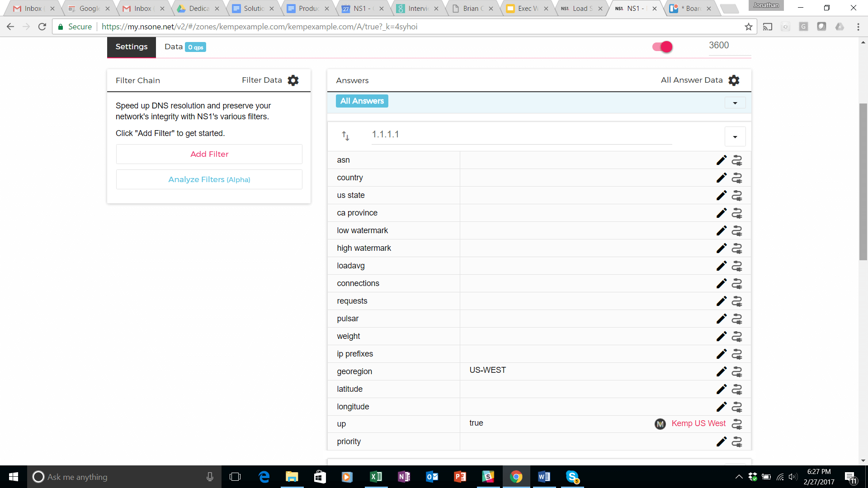Click the data feed icon for country row
This screenshot has width=868, height=488.
(737, 178)
